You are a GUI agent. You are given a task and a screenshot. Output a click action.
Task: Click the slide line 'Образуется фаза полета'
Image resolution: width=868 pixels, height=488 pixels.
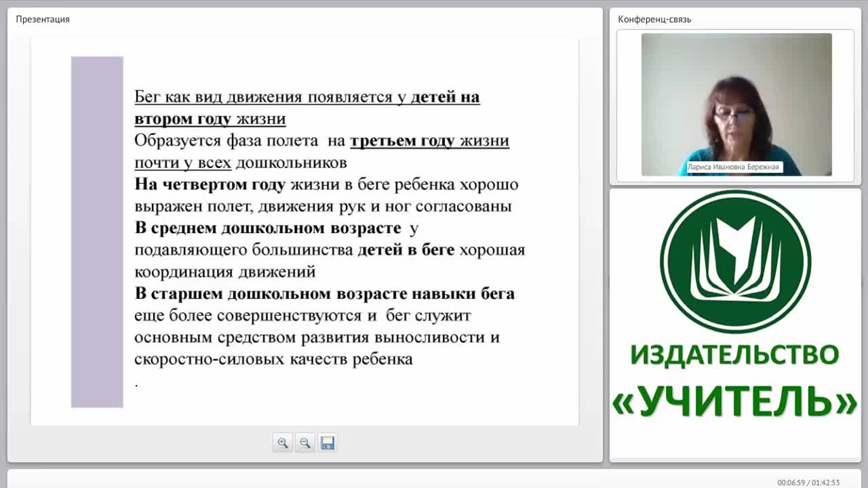point(322,140)
